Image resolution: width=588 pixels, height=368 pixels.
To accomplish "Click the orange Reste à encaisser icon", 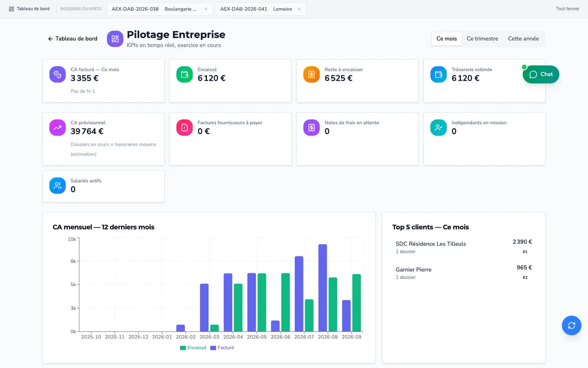I will (x=312, y=74).
